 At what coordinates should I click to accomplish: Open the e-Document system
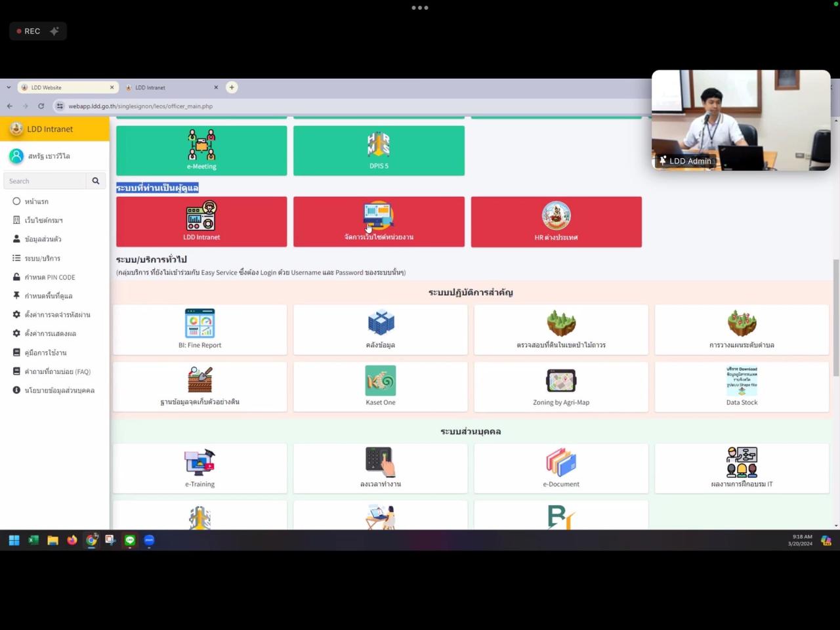[x=560, y=468]
